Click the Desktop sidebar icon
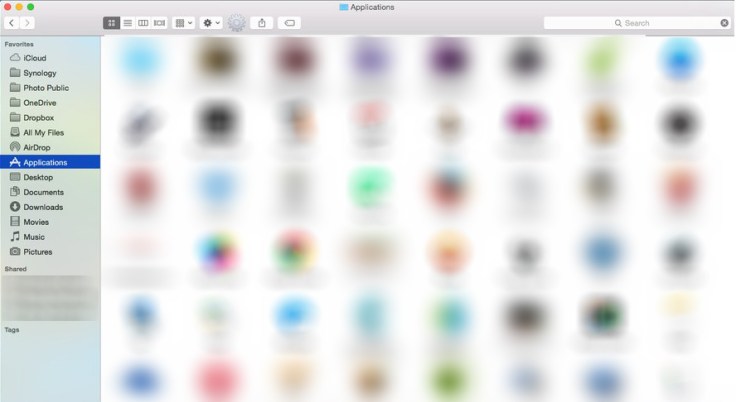This screenshot has height=402, width=736. [15, 177]
